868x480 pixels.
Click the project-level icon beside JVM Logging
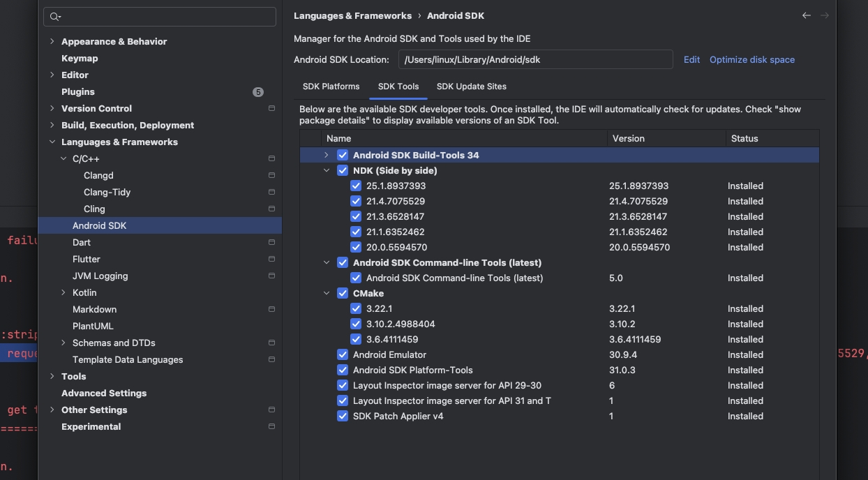pyautogui.click(x=271, y=276)
